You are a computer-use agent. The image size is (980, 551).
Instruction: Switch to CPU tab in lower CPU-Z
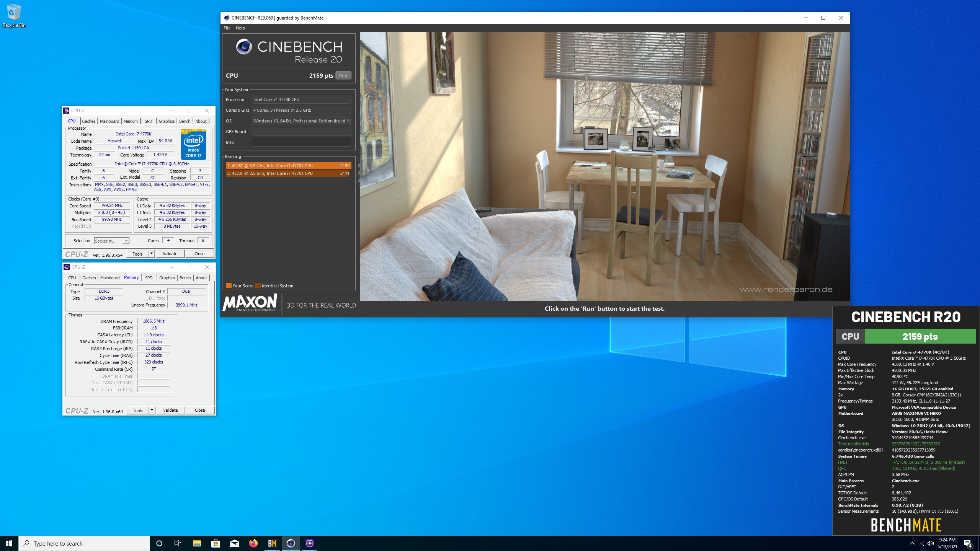click(x=72, y=278)
